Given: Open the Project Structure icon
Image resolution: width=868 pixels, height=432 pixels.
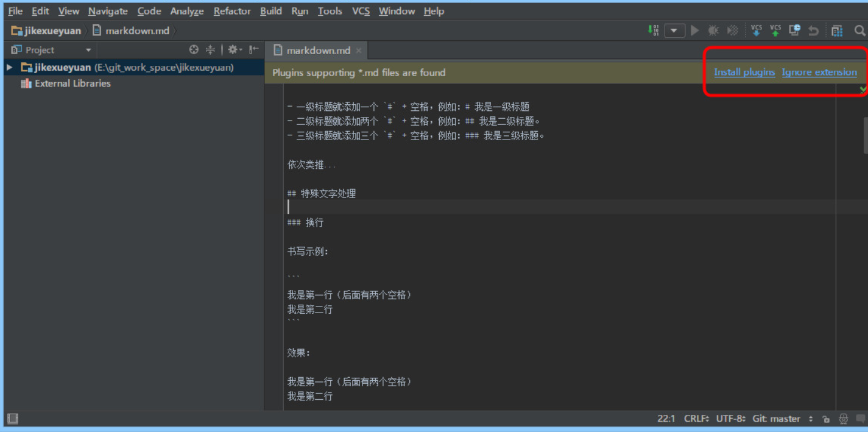Looking at the screenshot, I should 837,30.
